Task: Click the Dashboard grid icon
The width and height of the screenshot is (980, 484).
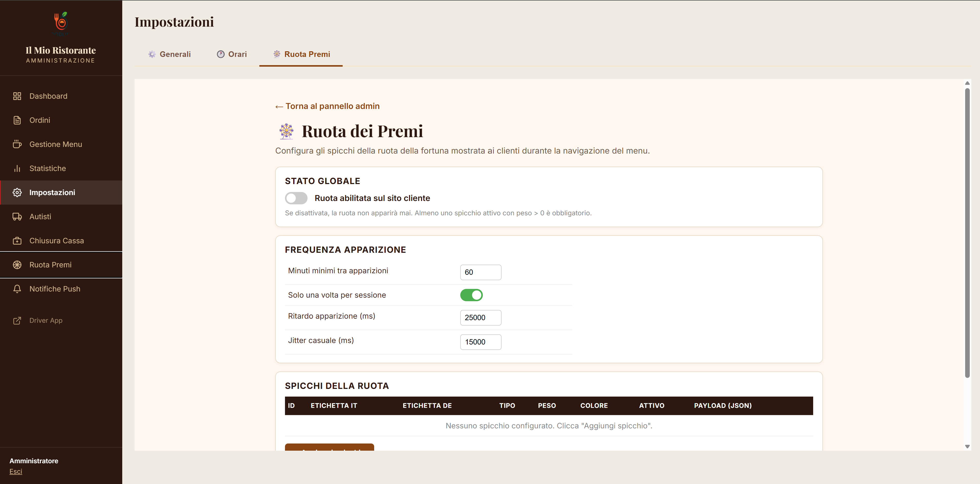Action: (x=17, y=96)
